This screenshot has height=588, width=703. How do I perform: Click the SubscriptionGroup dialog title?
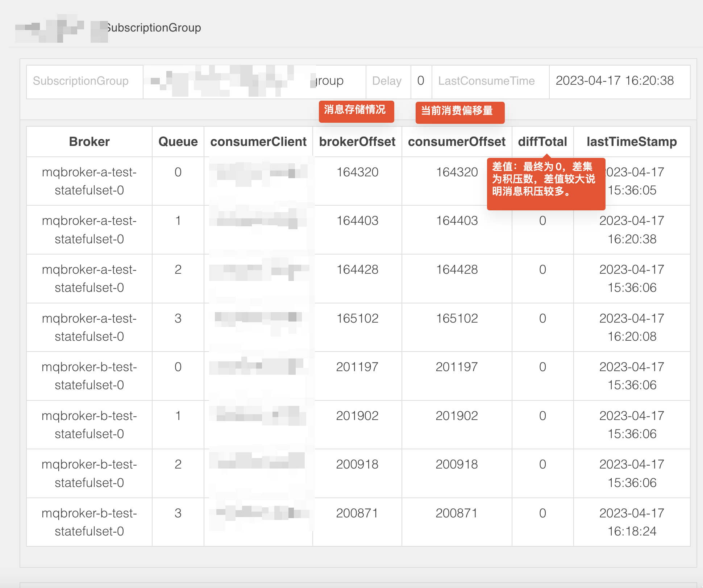click(x=153, y=28)
